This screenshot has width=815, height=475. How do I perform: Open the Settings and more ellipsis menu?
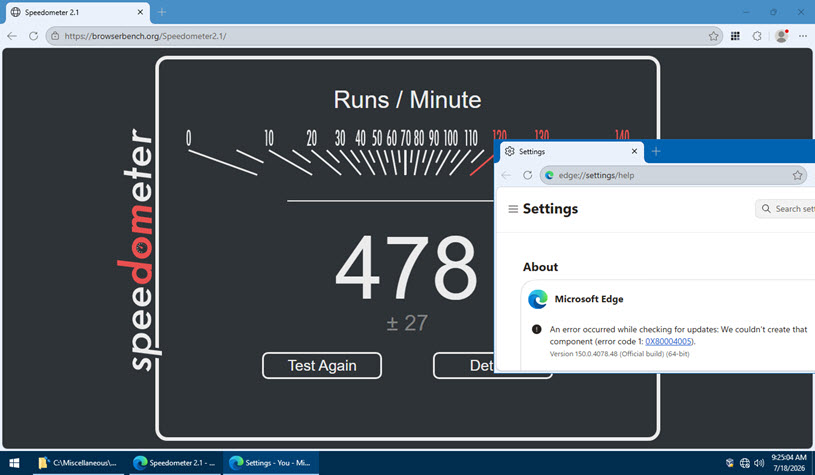coord(803,36)
